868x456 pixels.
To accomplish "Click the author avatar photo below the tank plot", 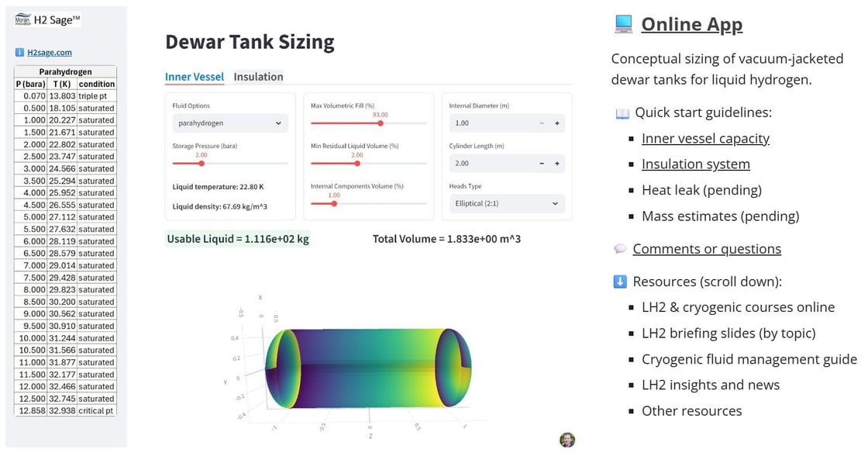I will [567, 438].
